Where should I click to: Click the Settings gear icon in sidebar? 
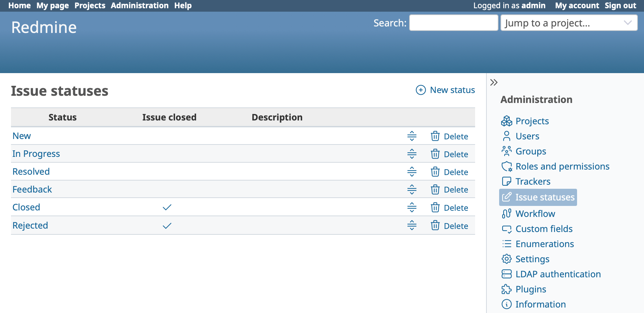coord(506,259)
